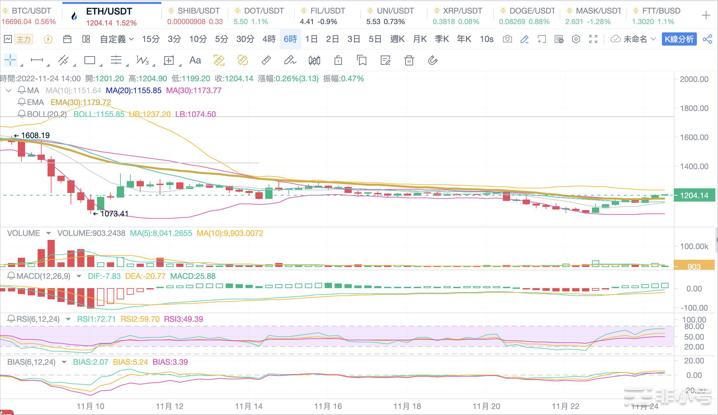Click the second yellow link icon
The image size is (718, 415).
tap(242, 60)
